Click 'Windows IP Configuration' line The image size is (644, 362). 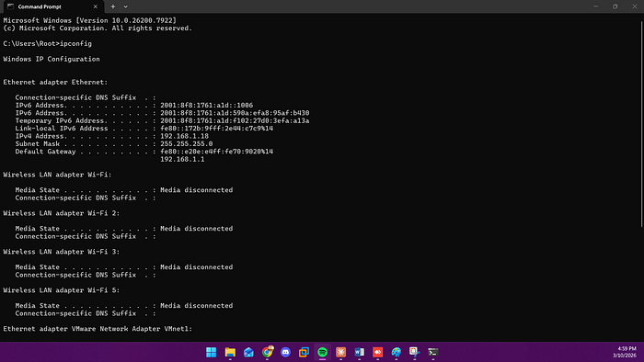tap(52, 59)
